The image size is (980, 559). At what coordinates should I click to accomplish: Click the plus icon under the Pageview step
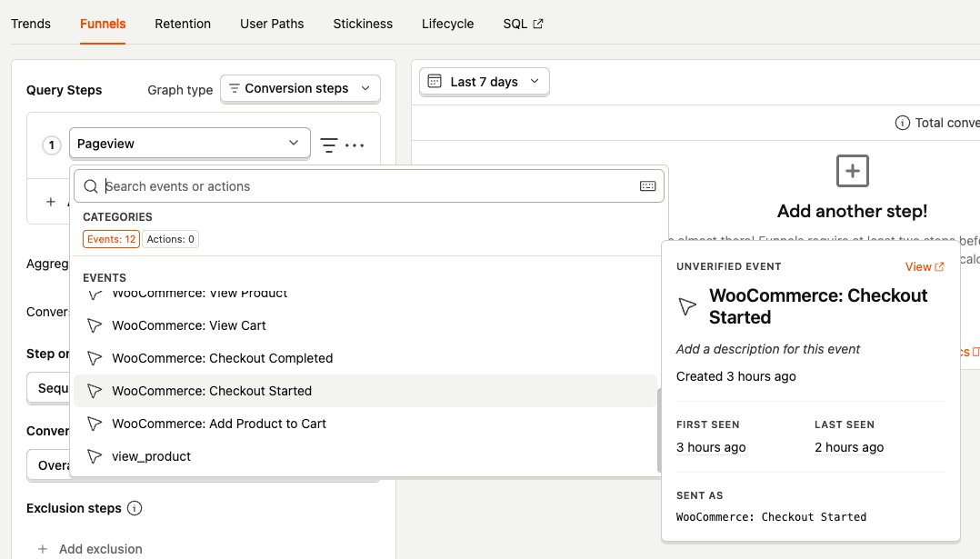click(51, 202)
